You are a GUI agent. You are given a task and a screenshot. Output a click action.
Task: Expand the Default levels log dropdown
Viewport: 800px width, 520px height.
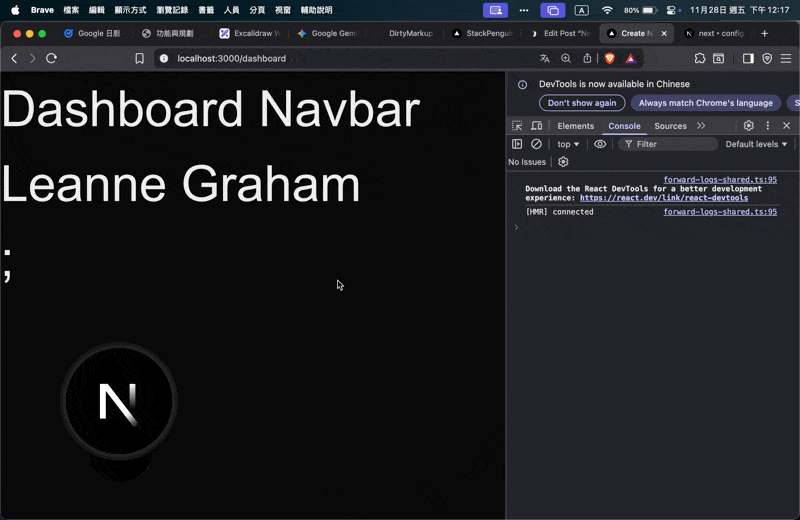pos(756,144)
